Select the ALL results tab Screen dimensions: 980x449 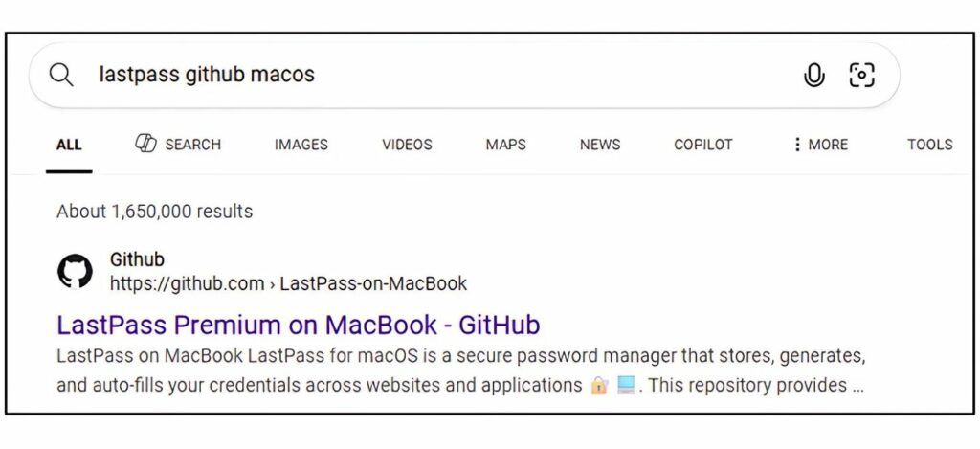tap(69, 146)
